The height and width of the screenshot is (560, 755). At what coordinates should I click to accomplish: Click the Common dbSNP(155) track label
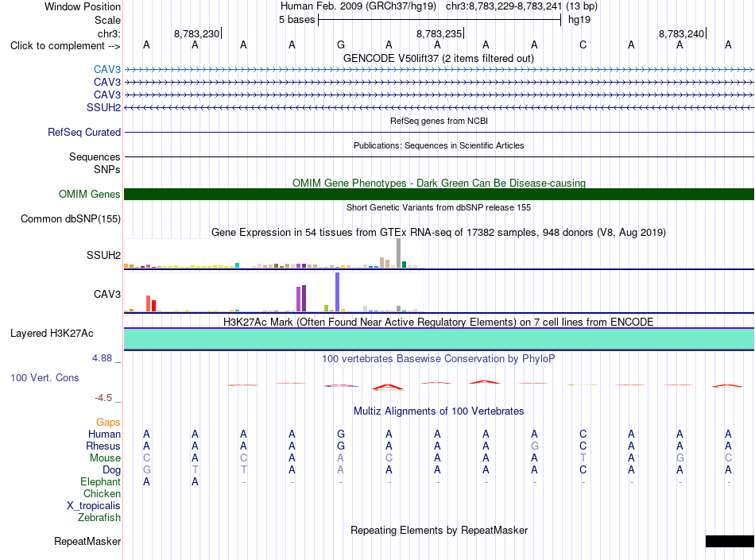71,219
